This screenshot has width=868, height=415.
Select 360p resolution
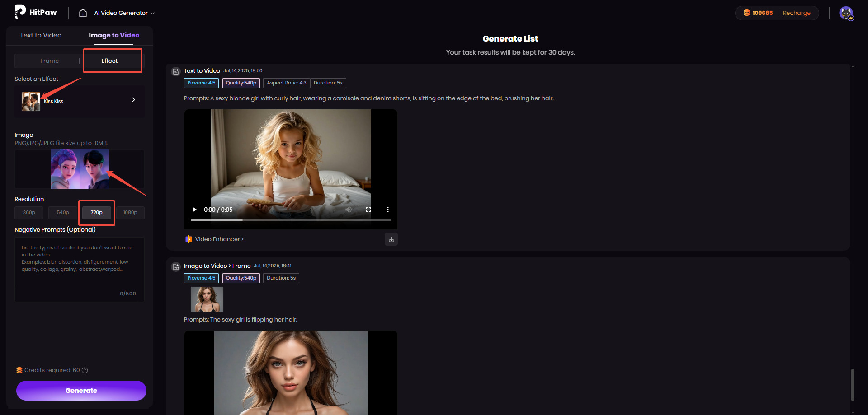[29, 213]
